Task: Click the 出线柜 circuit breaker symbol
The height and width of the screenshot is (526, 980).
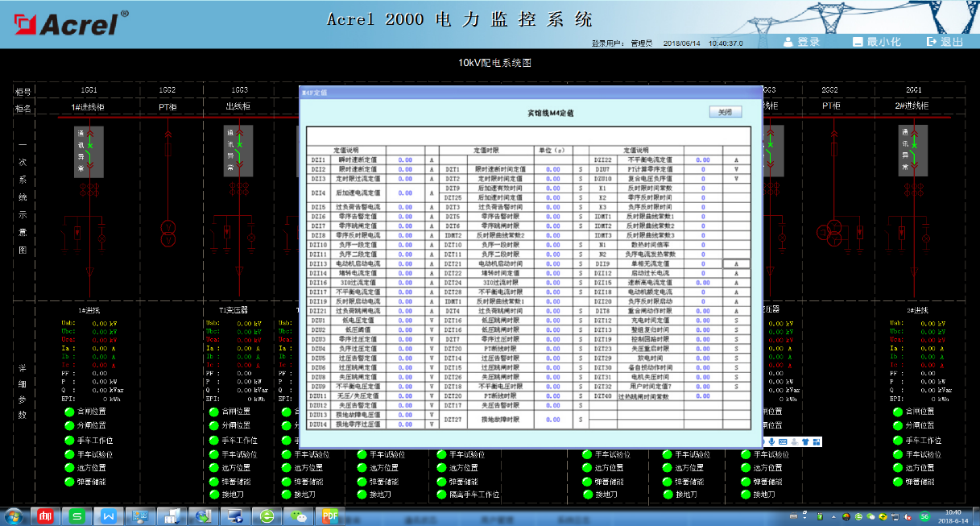Action: tap(239, 151)
